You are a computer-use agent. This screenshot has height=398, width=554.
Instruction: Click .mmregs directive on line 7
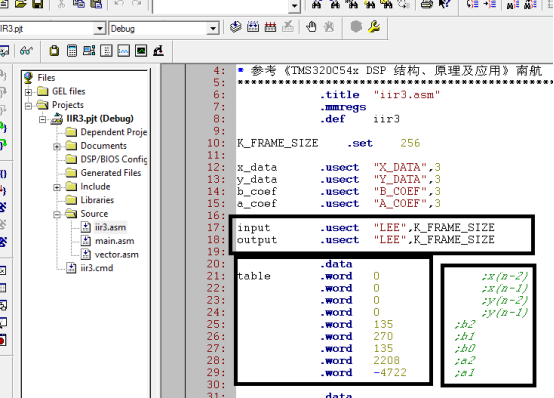click(x=343, y=107)
